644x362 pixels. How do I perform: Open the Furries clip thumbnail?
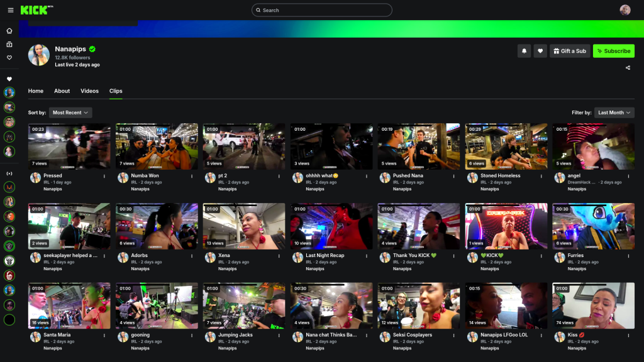(x=593, y=226)
